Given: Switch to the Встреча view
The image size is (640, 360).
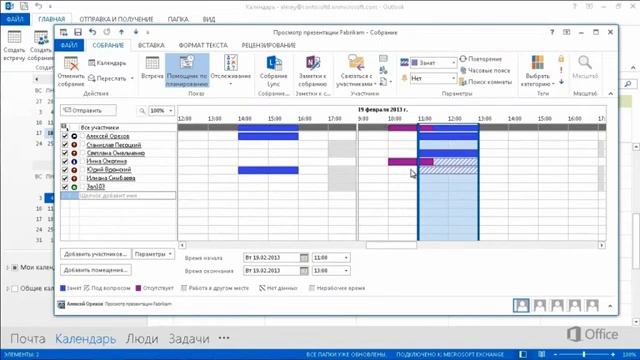Looking at the screenshot, I should click(x=152, y=68).
